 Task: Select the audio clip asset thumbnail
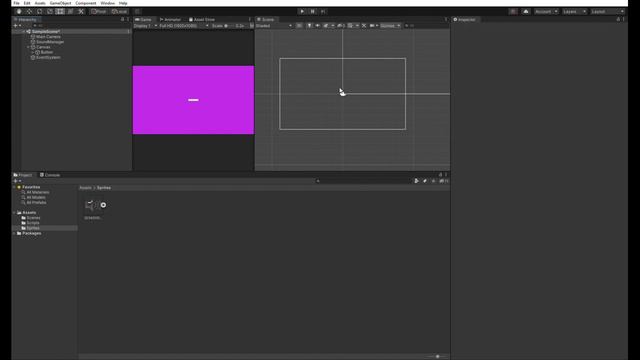[x=92, y=205]
